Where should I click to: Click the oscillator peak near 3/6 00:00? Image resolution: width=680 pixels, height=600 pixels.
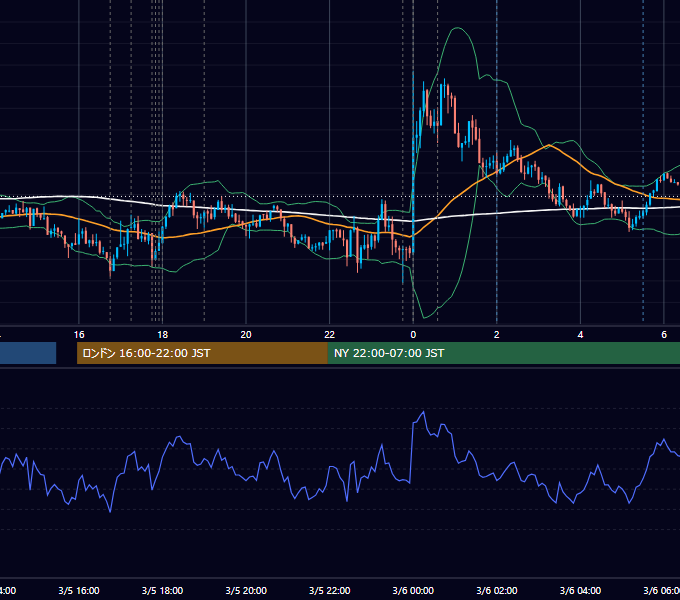[423, 412]
